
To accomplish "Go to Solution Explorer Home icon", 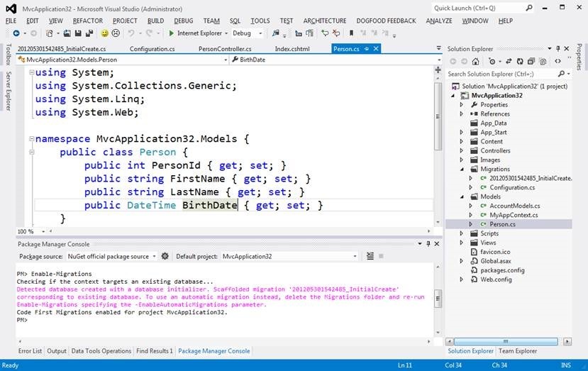I will click(x=475, y=61).
